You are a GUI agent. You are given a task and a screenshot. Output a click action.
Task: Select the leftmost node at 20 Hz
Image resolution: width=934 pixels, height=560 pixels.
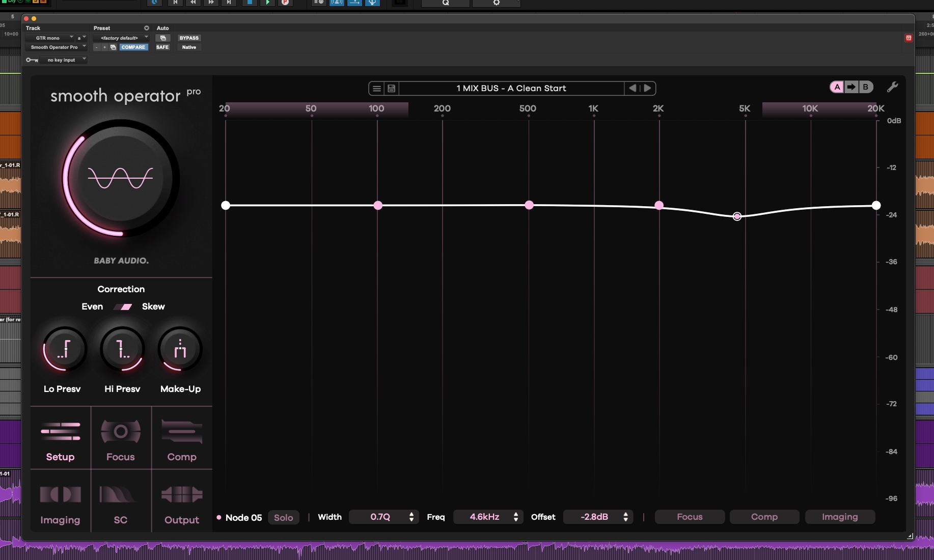click(226, 205)
